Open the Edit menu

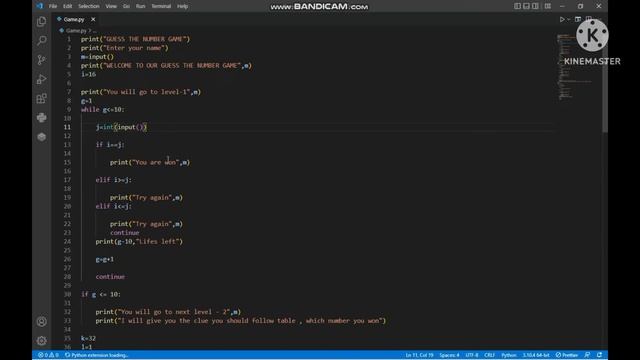click(67, 6)
